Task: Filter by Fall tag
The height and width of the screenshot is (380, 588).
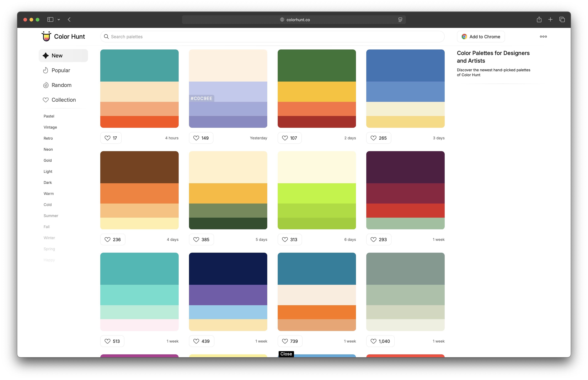Action: click(x=46, y=227)
